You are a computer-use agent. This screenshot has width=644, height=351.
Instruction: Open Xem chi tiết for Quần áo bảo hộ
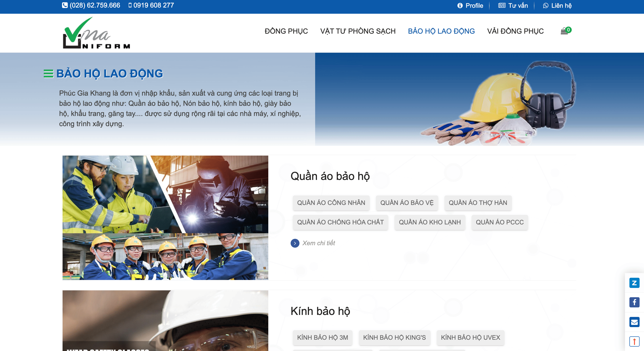[x=318, y=243]
